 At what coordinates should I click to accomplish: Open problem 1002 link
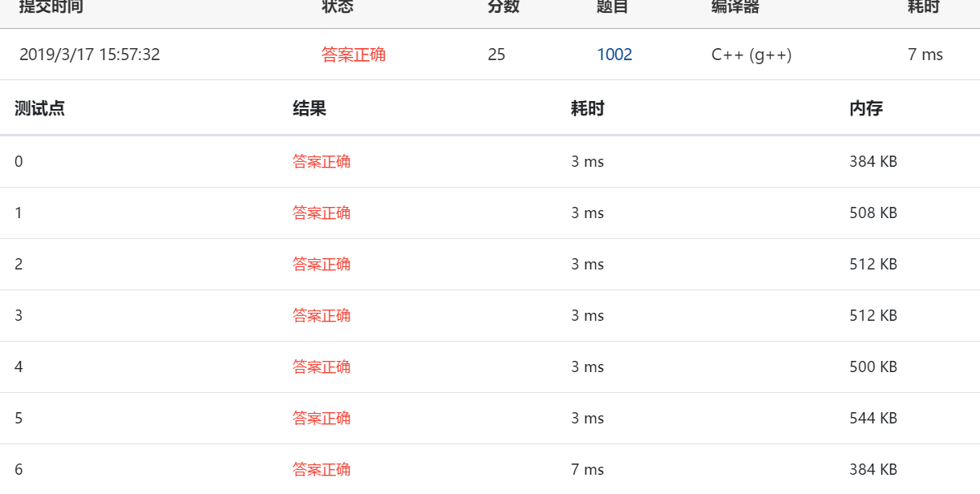(x=613, y=55)
